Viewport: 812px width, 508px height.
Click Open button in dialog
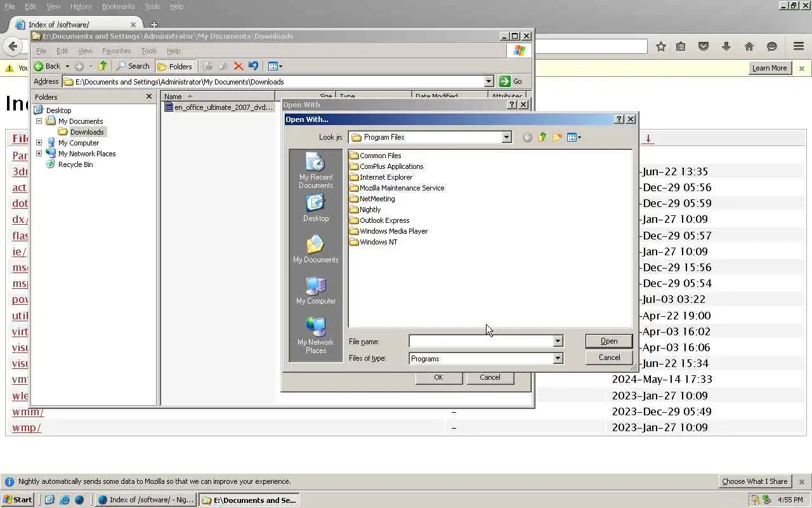point(609,341)
